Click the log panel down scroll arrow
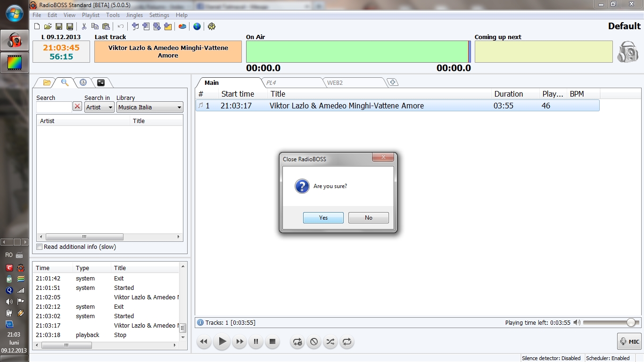This screenshot has width=644, height=362. pos(183,337)
